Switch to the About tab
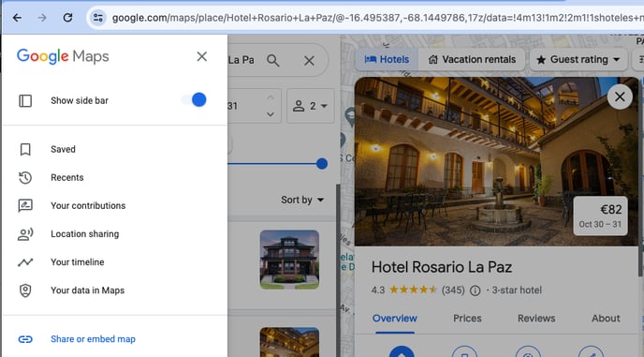 tap(606, 319)
